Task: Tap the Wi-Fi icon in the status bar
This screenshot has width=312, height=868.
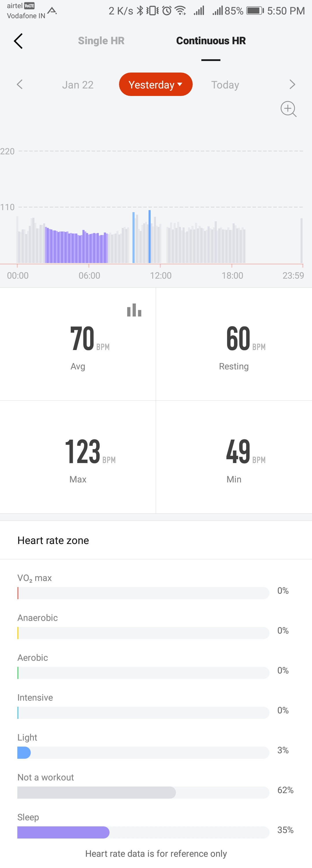Action: [180, 11]
